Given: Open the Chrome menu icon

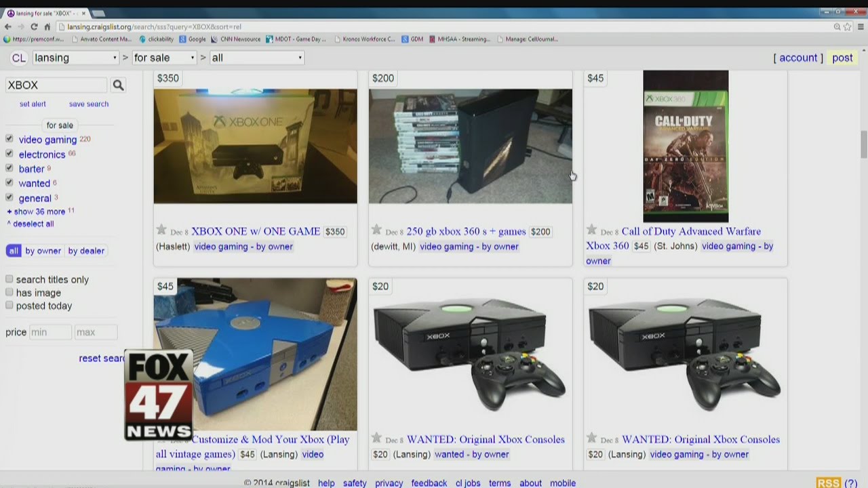Looking at the screenshot, I should [x=861, y=26].
